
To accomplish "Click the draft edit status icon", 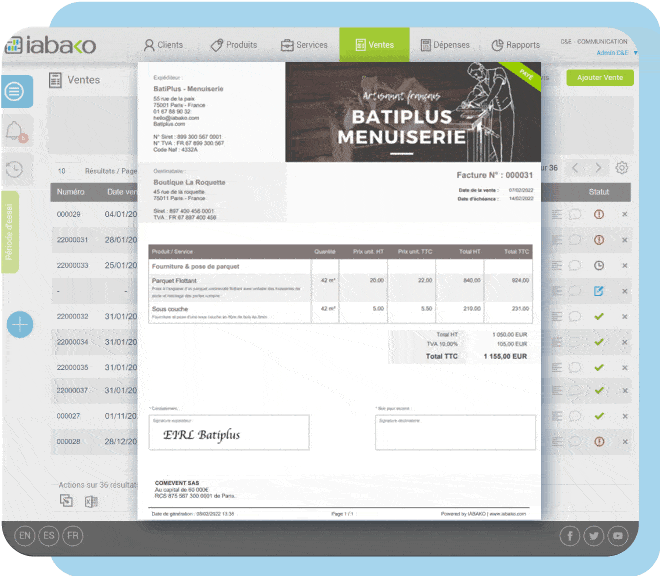I will pos(599,291).
